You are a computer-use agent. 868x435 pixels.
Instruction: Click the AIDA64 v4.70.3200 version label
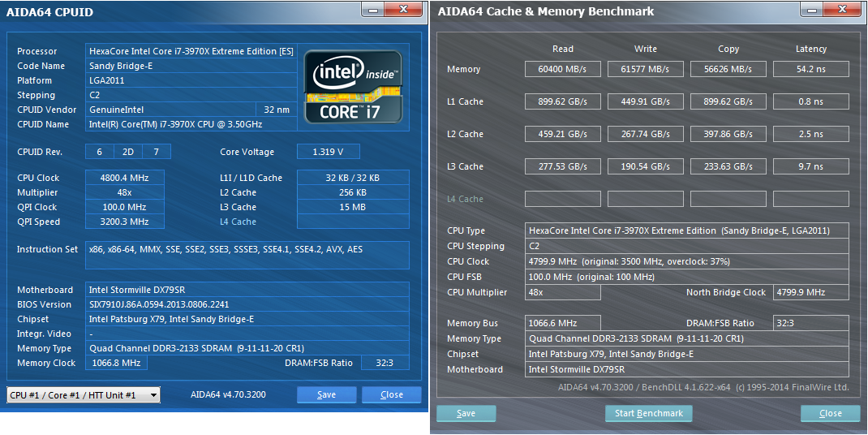(228, 394)
